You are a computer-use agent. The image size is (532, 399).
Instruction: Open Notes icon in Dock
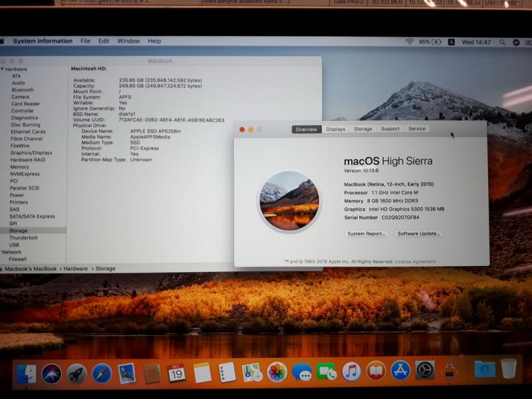(202, 373)
